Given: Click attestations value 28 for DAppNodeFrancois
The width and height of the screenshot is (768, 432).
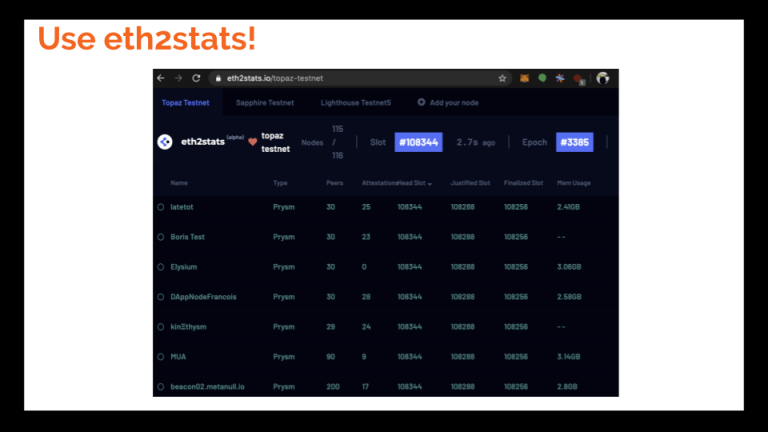Looking at the screenshot, I should (x=366, y=297).
